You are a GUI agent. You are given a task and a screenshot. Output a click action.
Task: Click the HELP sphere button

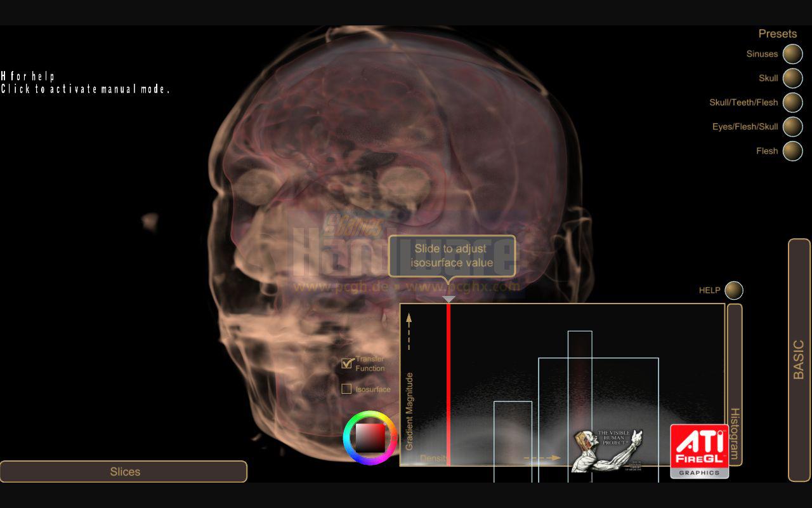pyautogui.click(x=733, y=290)
